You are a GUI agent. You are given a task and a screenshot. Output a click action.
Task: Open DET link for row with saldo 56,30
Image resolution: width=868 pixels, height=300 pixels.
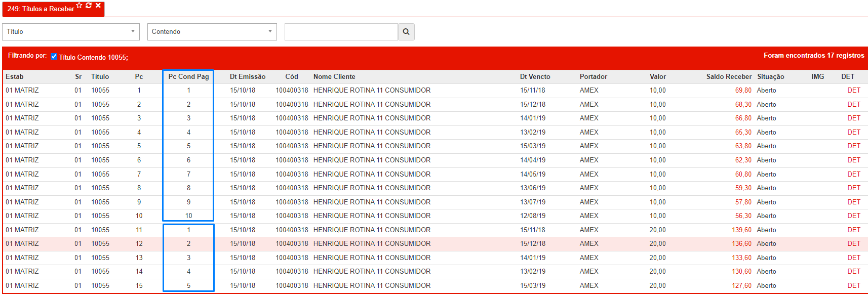point(854,216)
